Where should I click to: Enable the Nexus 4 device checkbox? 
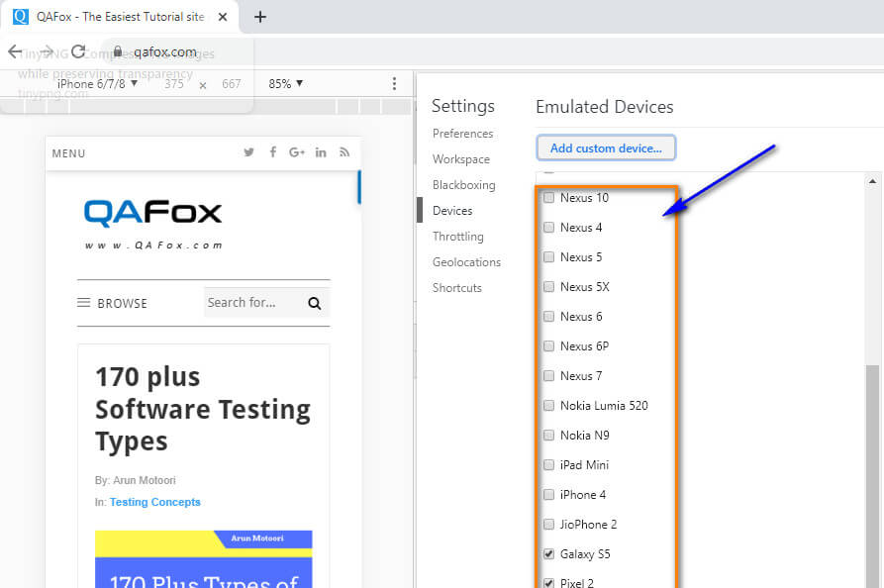point(548,228)
